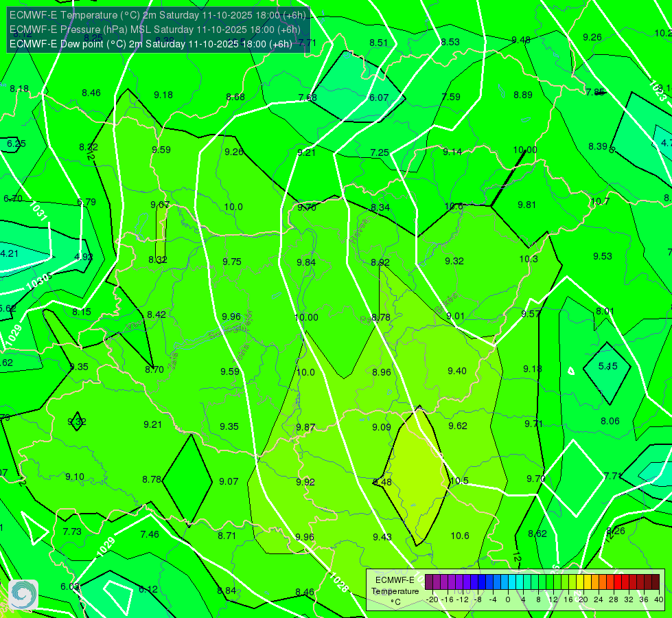
Task: Click the dew point value 8.01
Action: [x=605, y=311]
